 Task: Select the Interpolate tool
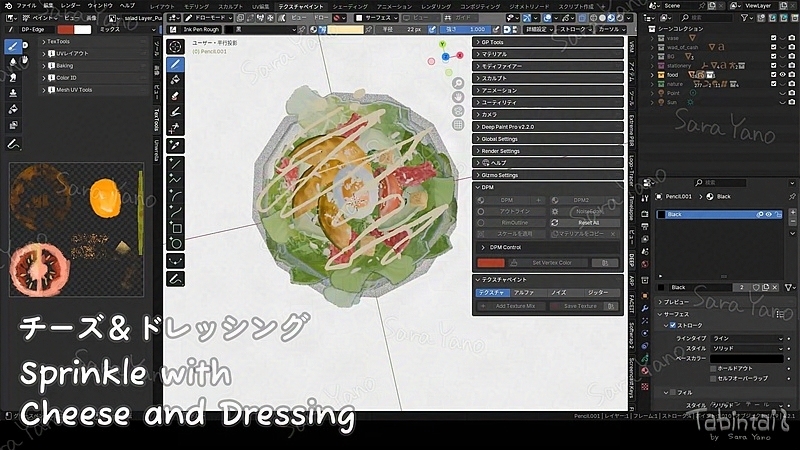tap(176, 261)
